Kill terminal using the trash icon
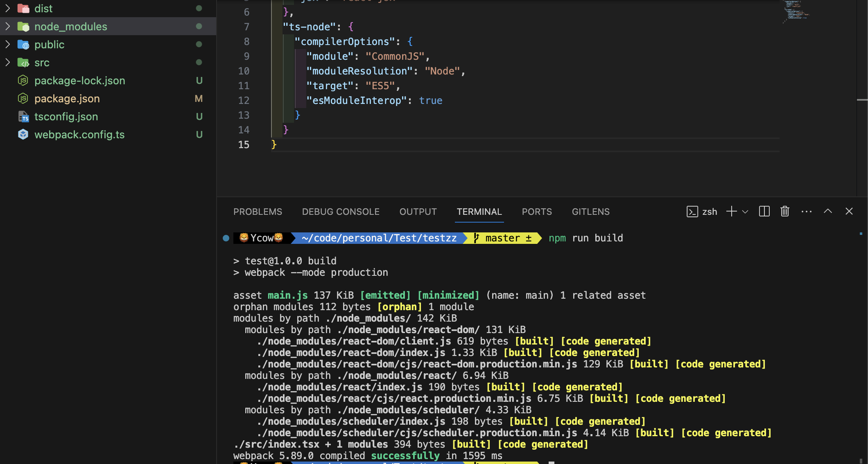868x464 pixels. point(784,212)
